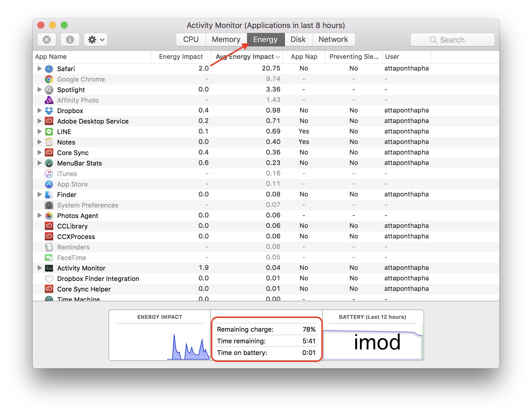Click inside the Search field
The height and width of the screenshot is (415, 532).
(x=452, y=40)
